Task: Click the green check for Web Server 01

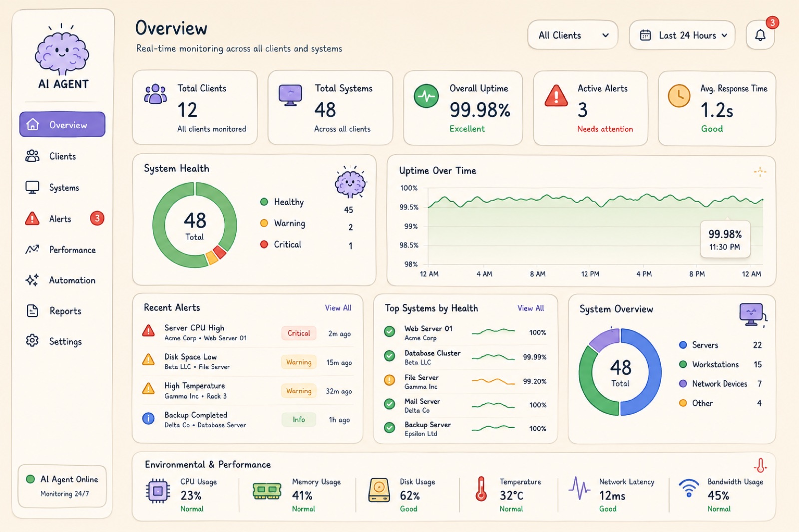Action: 390,331
